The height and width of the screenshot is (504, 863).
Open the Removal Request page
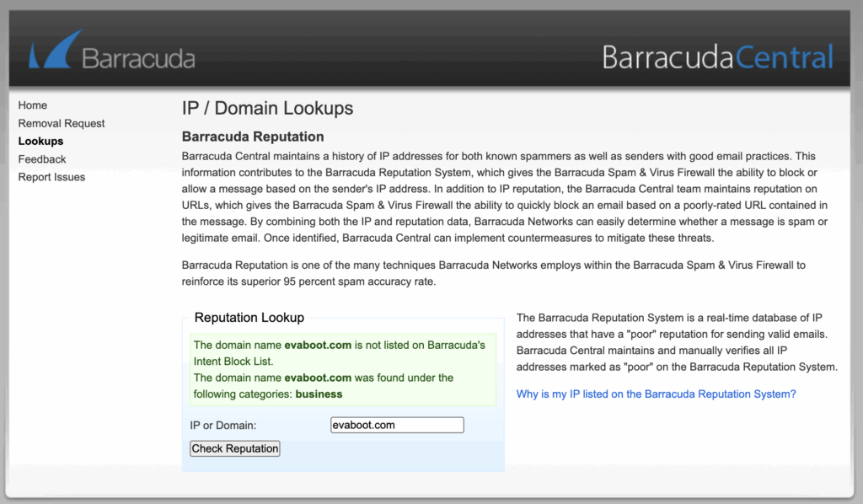[x=61, y=123]
